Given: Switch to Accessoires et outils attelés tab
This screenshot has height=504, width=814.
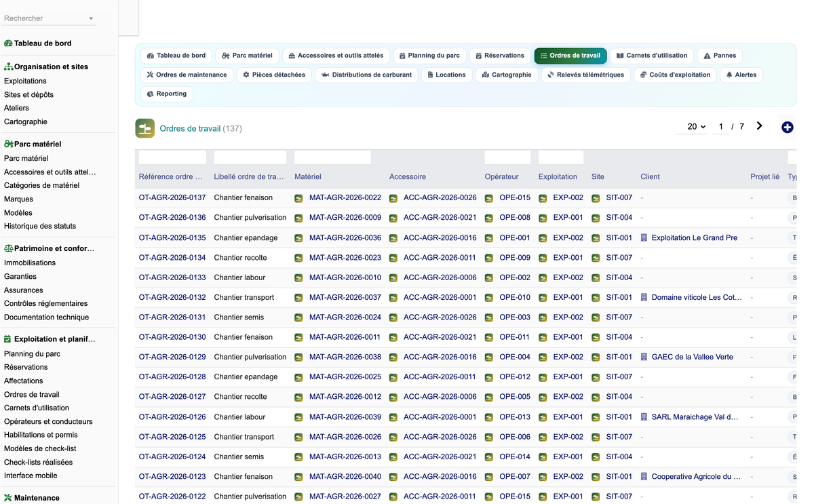Looking at the screenshot, I should pos(336,56).
